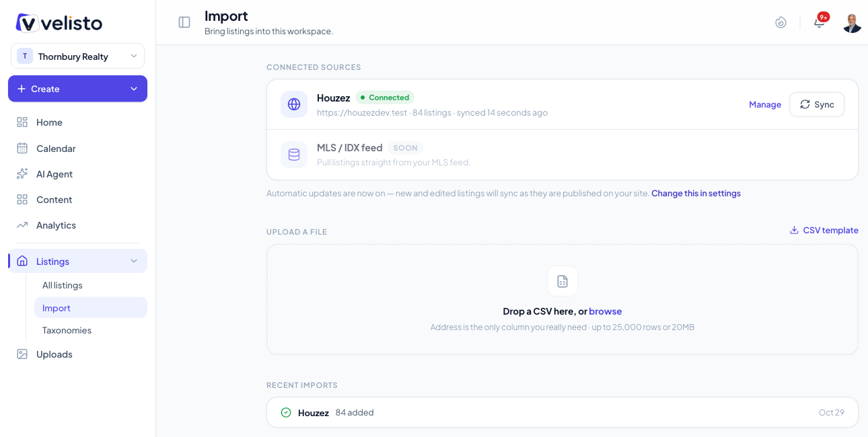
Task: Click the houzezdev.test source details text
Action: (432, 112)
